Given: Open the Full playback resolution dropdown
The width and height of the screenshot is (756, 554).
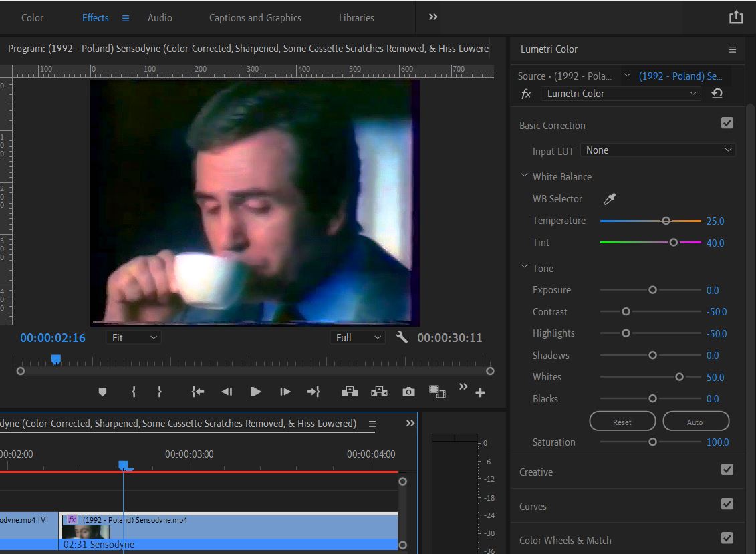Looking at the screenshot, I should tap(357, 338).
